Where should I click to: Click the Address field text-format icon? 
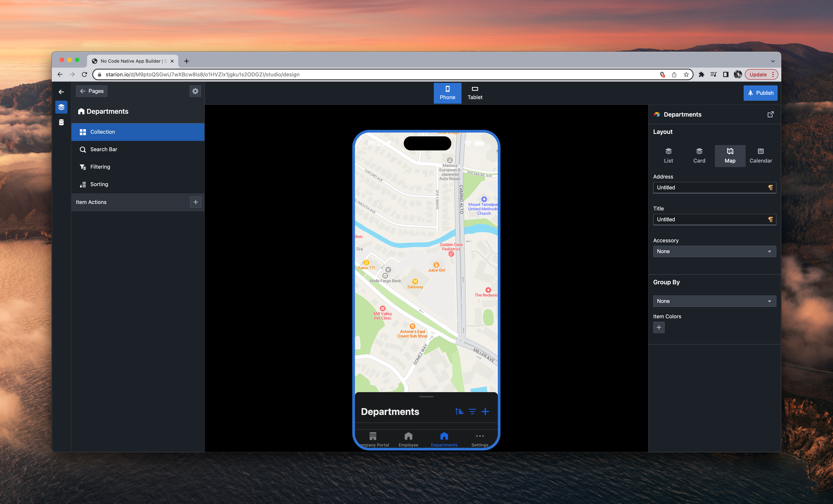coord(770,187)
